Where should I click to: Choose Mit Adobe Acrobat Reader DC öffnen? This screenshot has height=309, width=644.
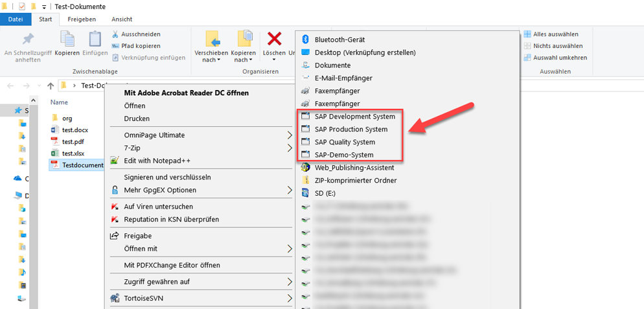tap(186, 93)
